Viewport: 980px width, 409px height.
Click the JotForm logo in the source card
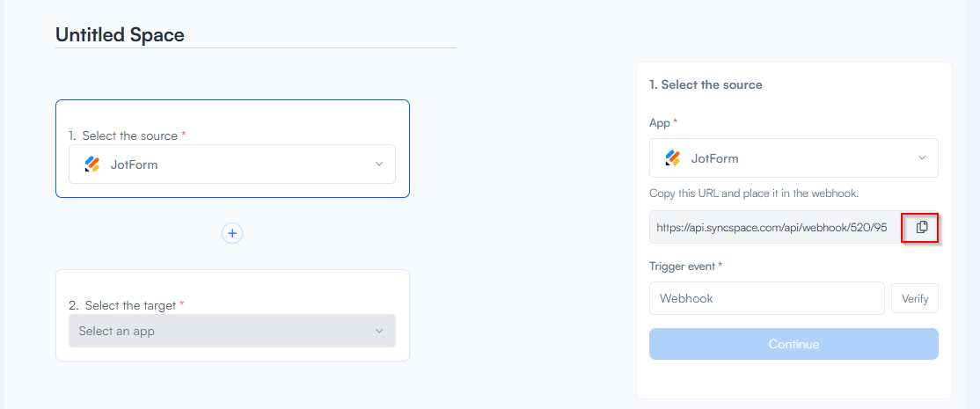tap(92, 164)
